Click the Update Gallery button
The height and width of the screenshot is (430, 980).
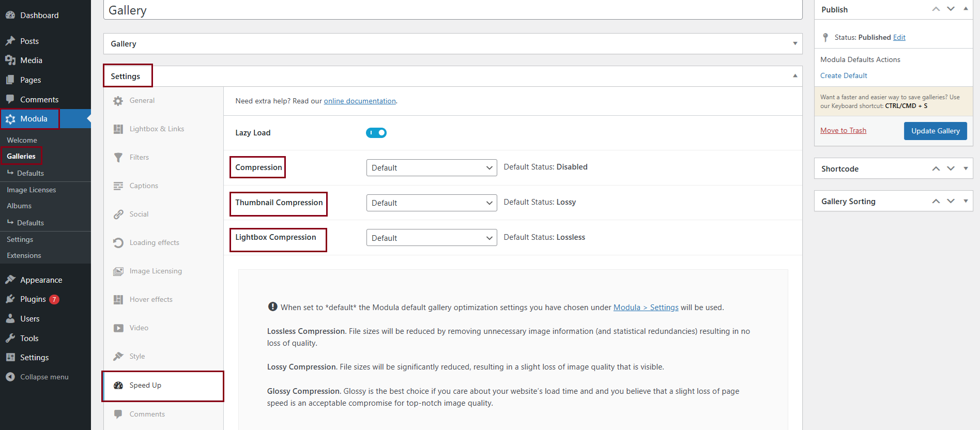[935, 131]
